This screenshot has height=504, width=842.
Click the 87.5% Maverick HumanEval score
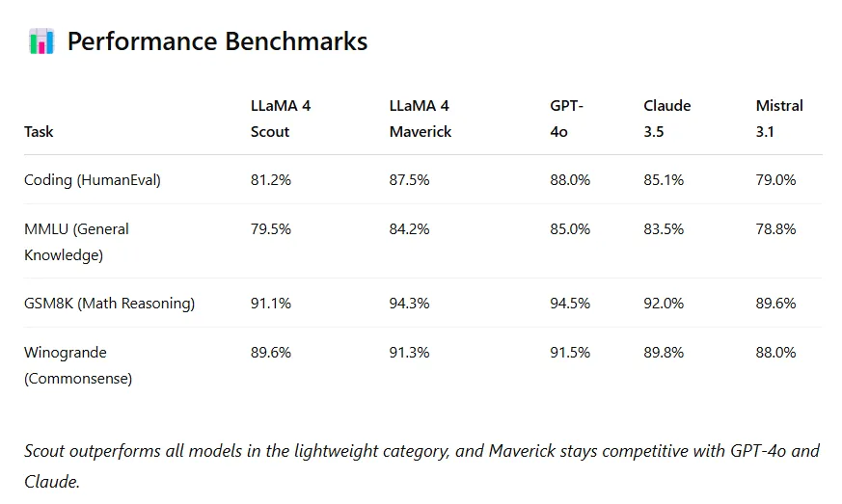pos(409,180)
